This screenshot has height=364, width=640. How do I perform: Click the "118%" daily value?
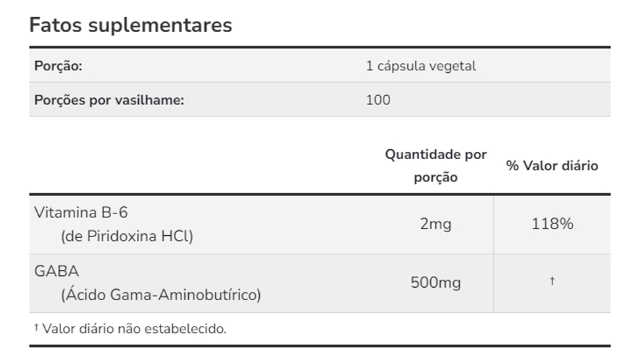tap(552, 224)
